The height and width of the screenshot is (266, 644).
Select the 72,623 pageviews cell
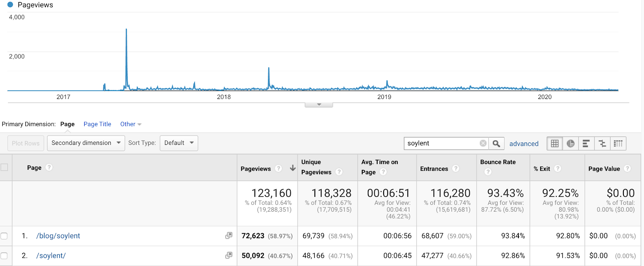coord(253,236)
